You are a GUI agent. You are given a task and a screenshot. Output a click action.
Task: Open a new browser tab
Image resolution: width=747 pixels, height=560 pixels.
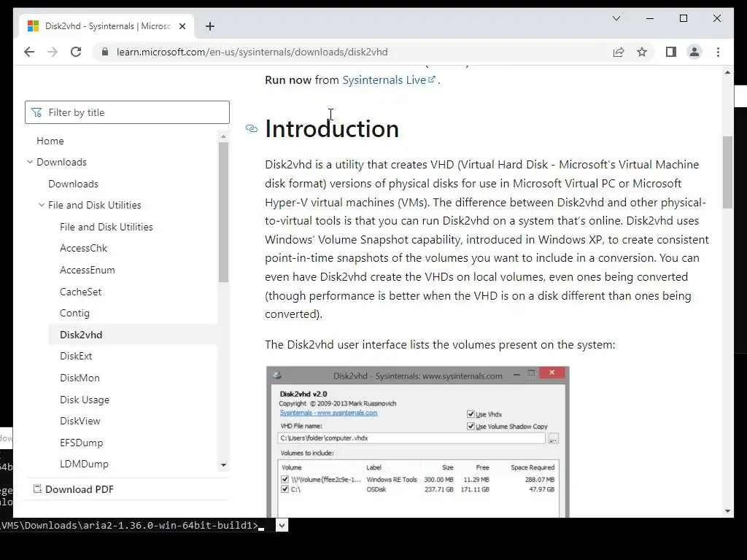point(210,26)
